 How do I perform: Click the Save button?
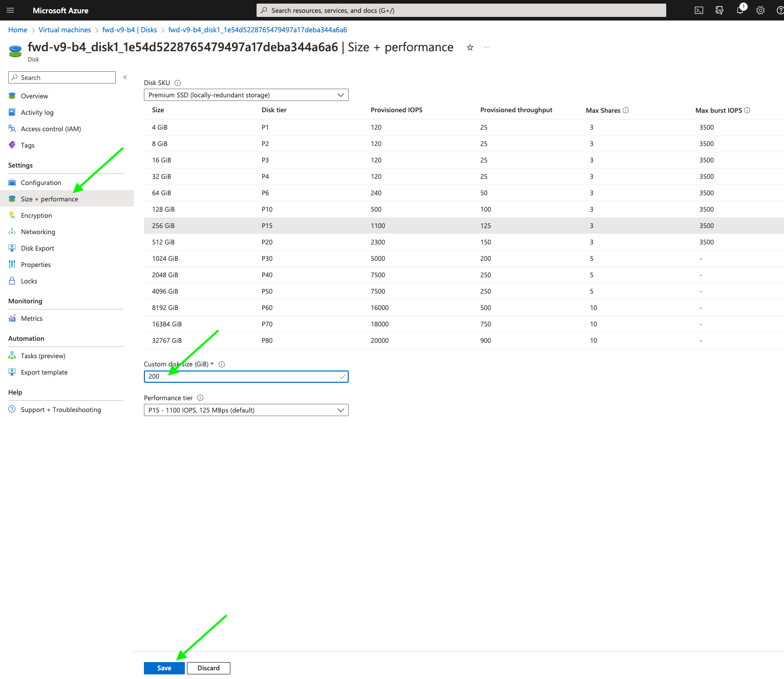click(164, 668)
